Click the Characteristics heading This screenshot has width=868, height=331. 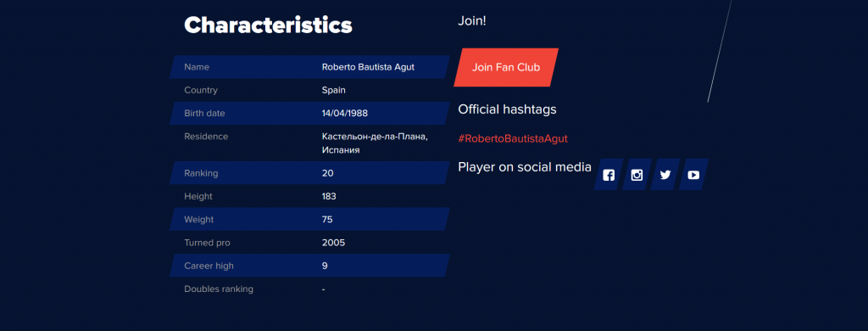(x=268, y=25)
